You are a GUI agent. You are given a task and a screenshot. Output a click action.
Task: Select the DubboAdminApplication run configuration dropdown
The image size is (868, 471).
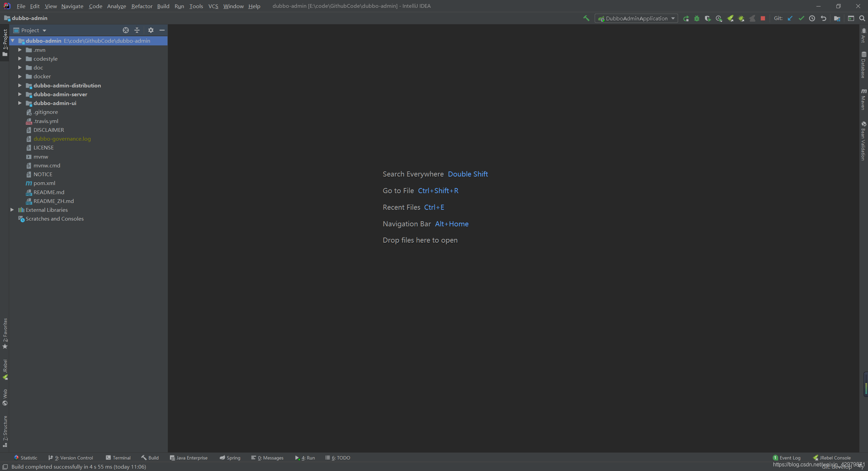pyautogui.click(x=636, y=18)
